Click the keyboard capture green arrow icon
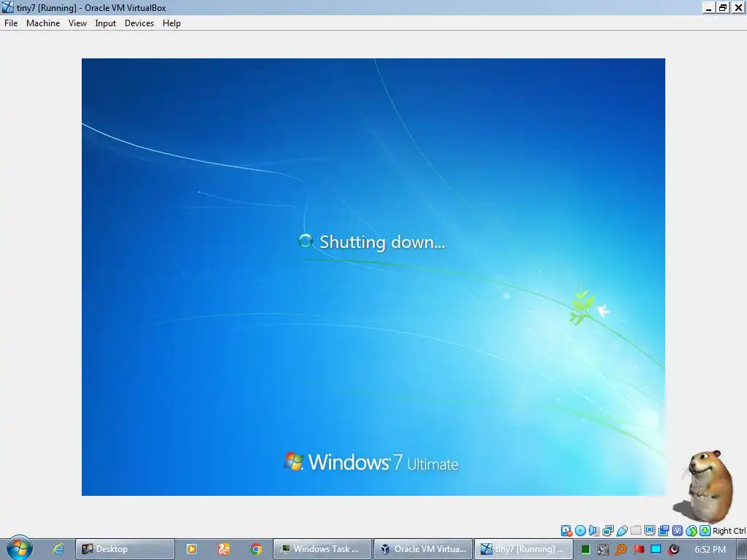Image resolution: width=747 pixels, height=560 pixels. 705,531
